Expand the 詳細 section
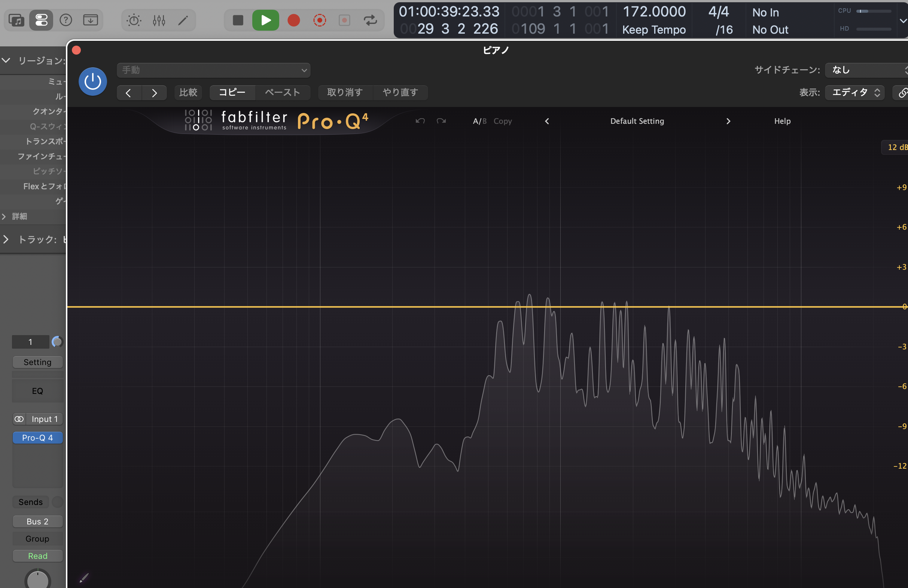This screenshot has height=588, width=908. click(4, 217)
